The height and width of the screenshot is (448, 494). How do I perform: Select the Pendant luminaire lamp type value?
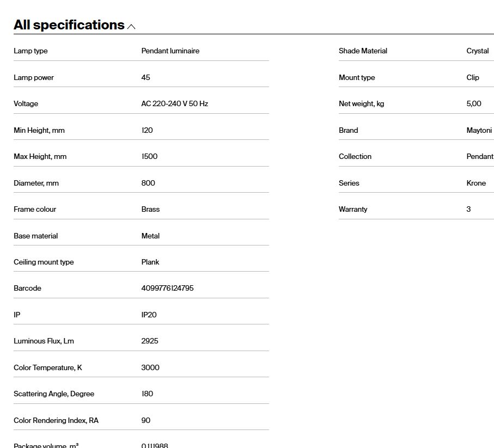pos(170,51)
